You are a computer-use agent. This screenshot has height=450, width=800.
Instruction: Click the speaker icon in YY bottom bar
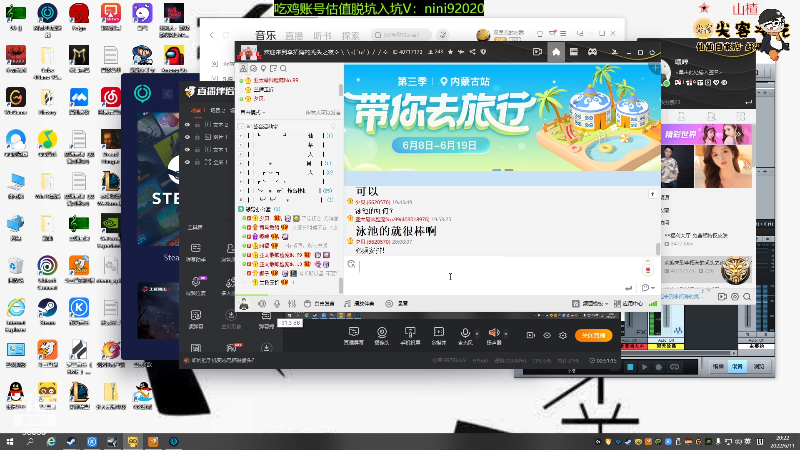point(262,304)
